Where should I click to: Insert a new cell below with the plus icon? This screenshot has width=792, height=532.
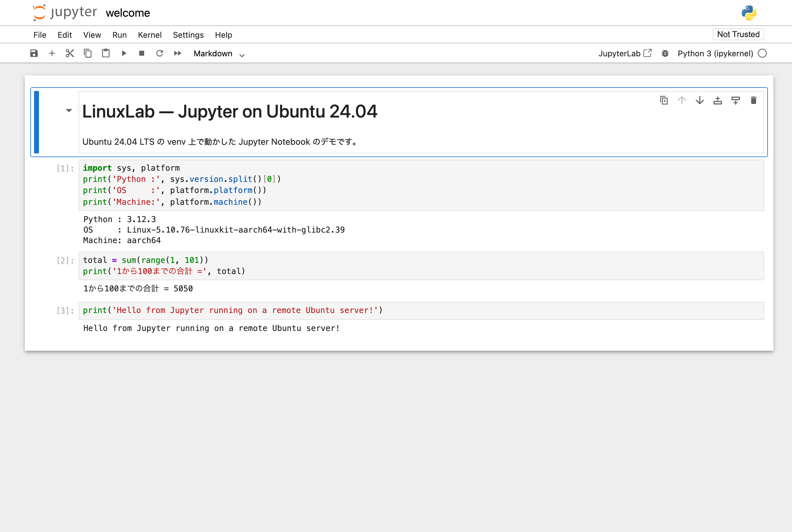52,53
